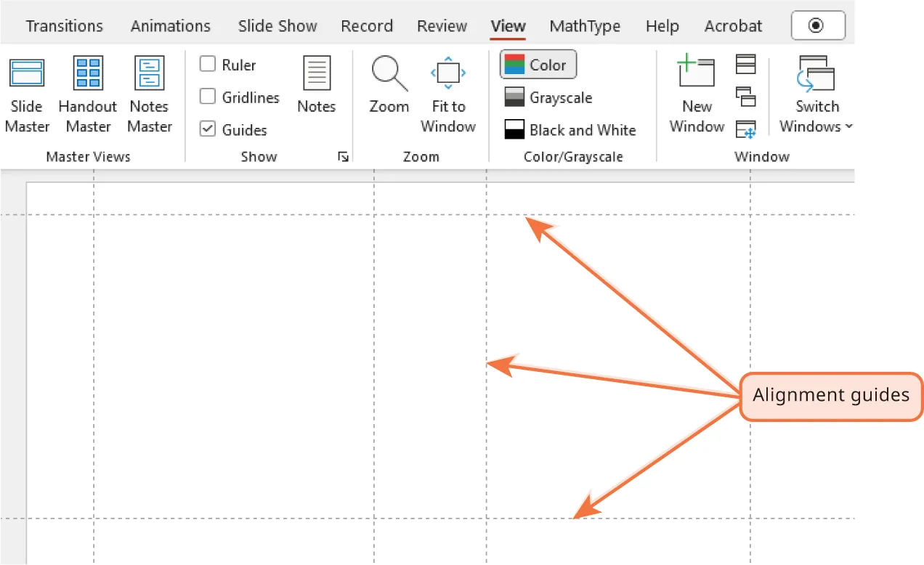
Task: Cascade the open windows
Action: pos(746,95)
